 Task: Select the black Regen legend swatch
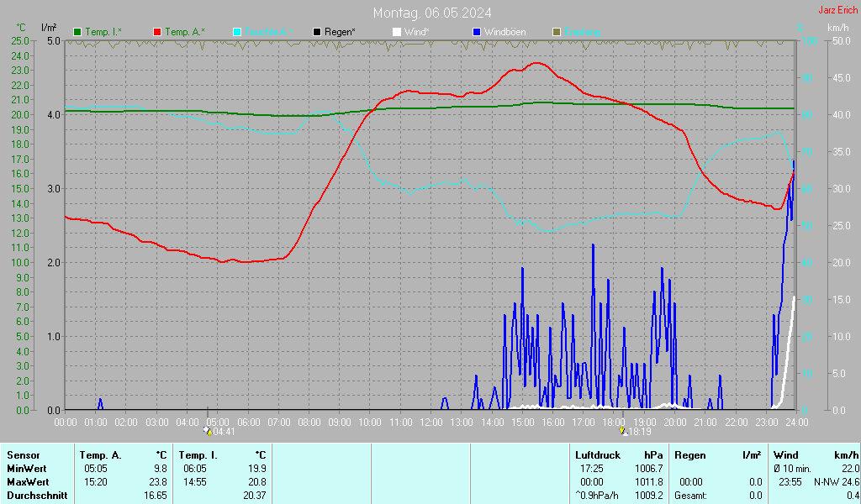tap(317, 33)
